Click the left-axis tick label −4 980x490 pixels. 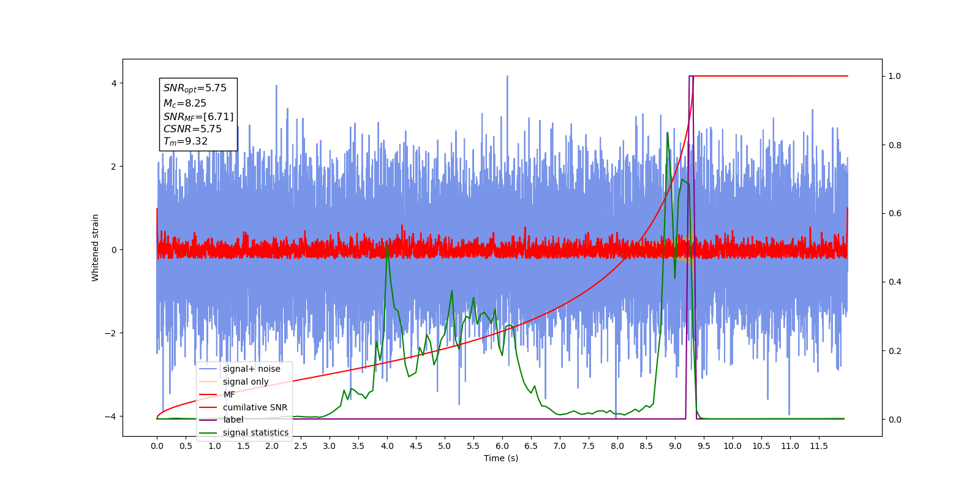(x=110, y=417)
